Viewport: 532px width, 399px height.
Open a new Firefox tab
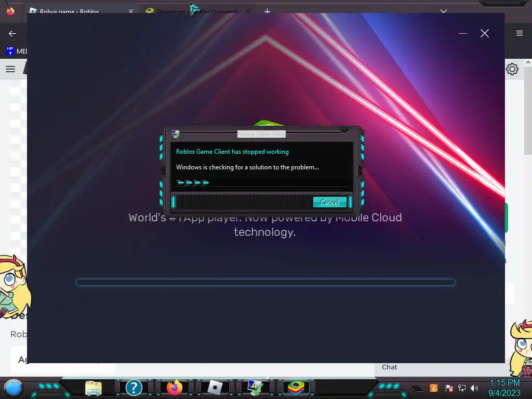(x=268, y=11)
